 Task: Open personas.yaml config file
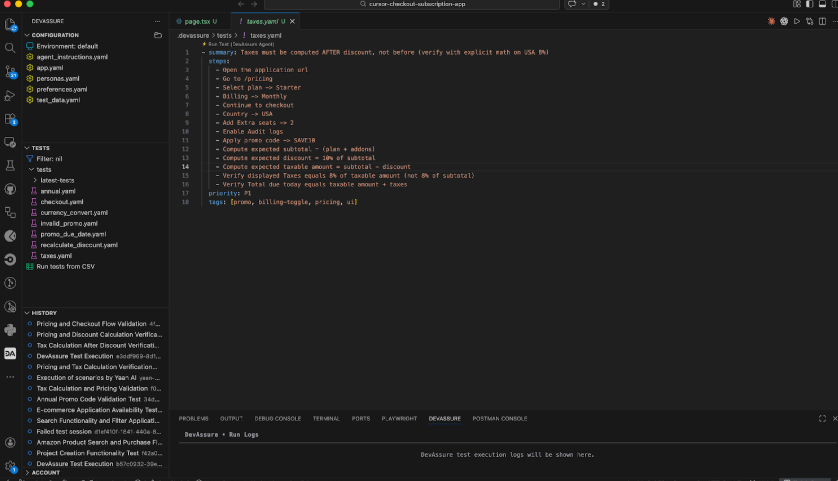pyautogui.click(x=58, y=79)
